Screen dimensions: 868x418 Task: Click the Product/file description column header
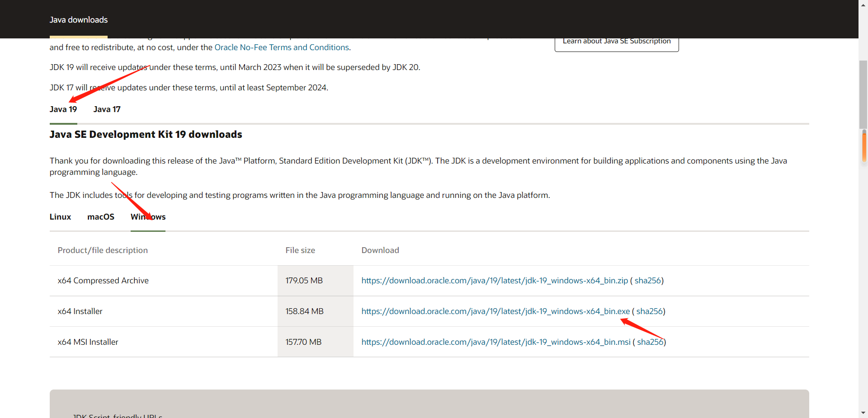(103, 250)
